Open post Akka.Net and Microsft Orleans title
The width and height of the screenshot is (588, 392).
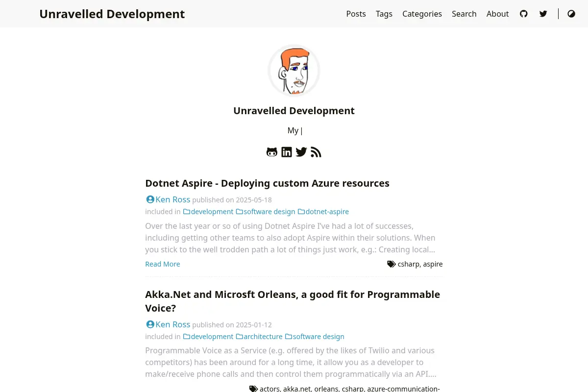[293, 301]
